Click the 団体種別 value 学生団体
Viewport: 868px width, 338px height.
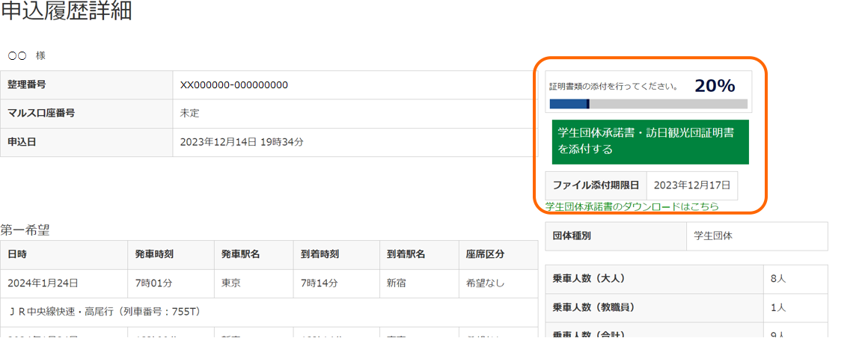coord(713,236)
